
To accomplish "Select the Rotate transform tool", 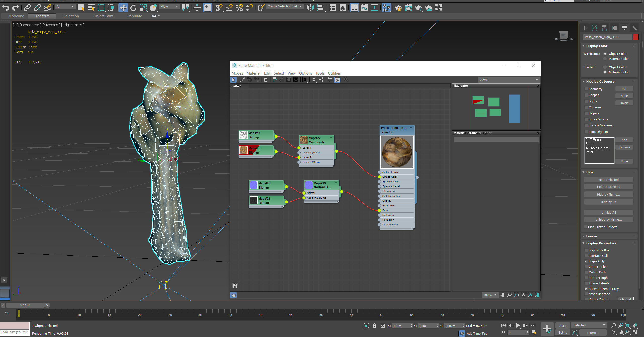I will tap(133, 8).
